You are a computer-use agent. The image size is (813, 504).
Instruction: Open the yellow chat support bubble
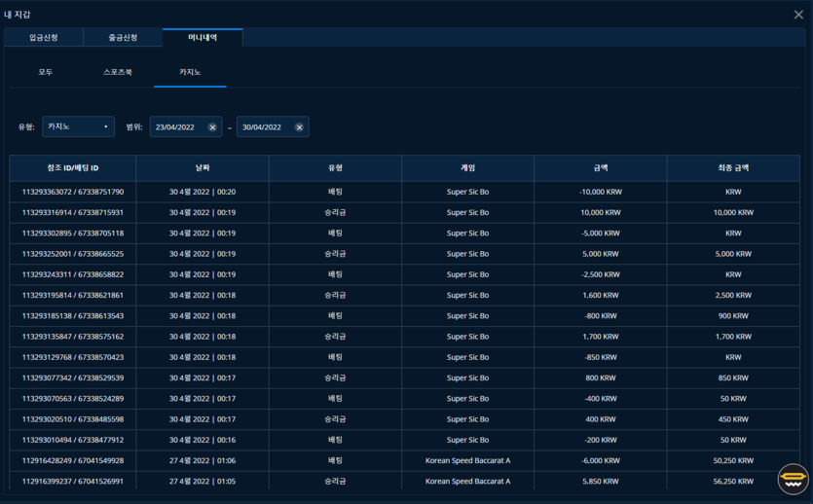[x=793, y=479]
